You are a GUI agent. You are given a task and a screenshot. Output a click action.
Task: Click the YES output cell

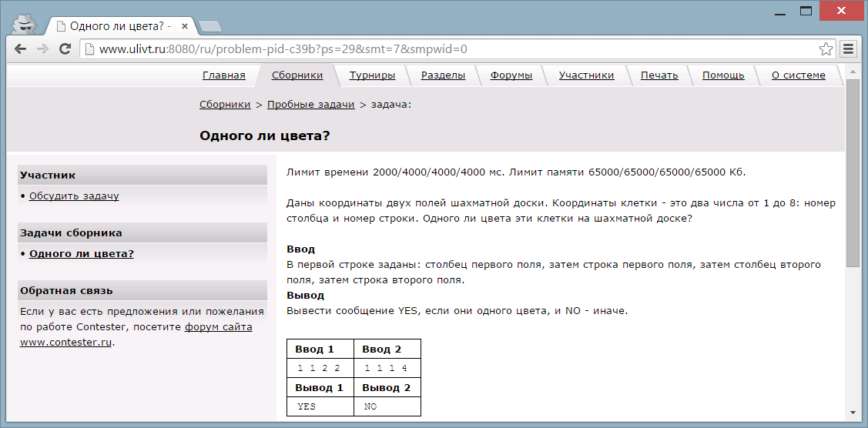[x=320, y=406]
